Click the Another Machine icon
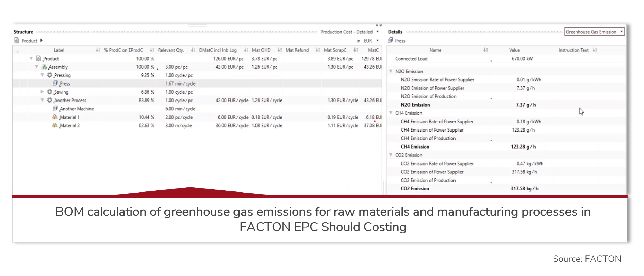This screenshot has height=276, width=644. (x=55, y=109)
